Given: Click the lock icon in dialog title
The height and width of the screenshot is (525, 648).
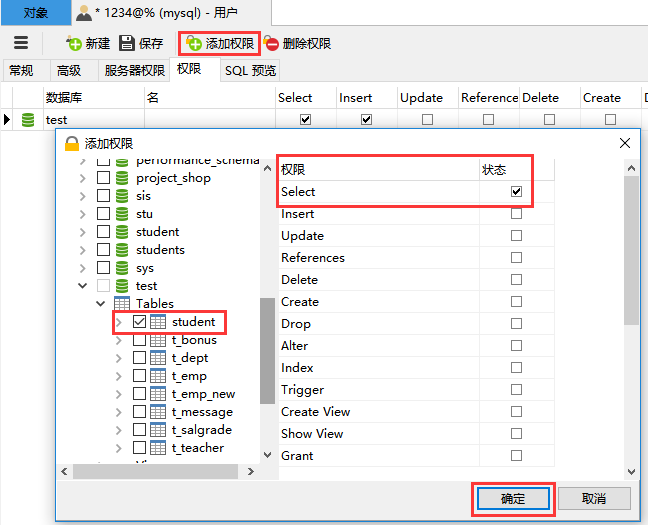Looking at the screenshot, I should click(x=72, y=143).
